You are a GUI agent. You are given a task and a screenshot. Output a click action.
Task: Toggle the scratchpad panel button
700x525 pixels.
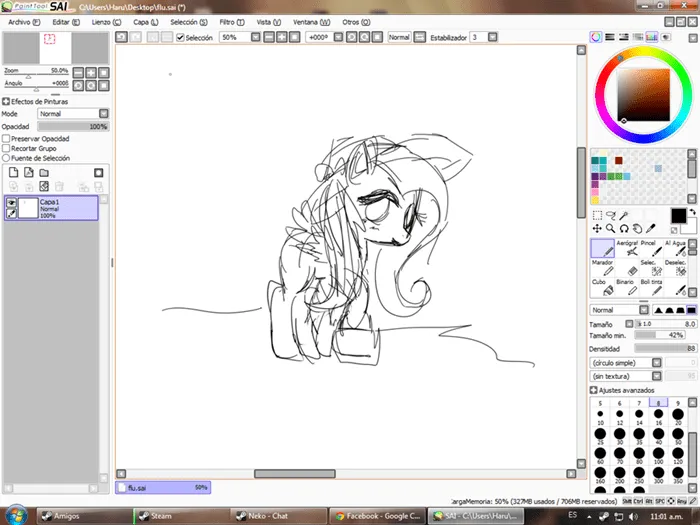666,37
